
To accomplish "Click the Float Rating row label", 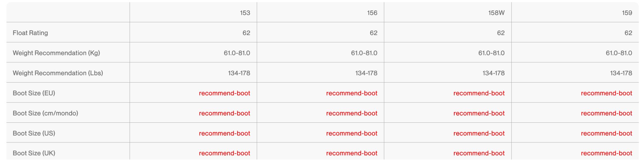I will point(30,33).
